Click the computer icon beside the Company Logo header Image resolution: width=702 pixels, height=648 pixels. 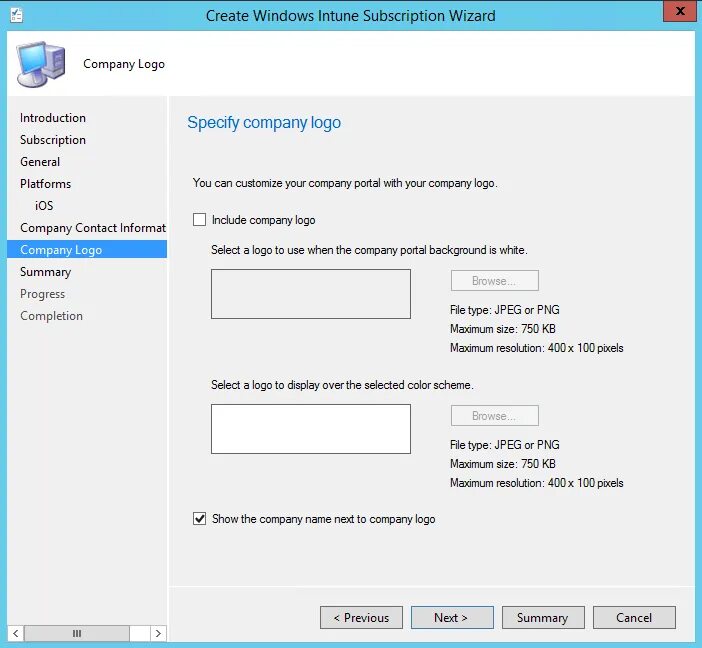click(x=41, y=64)
